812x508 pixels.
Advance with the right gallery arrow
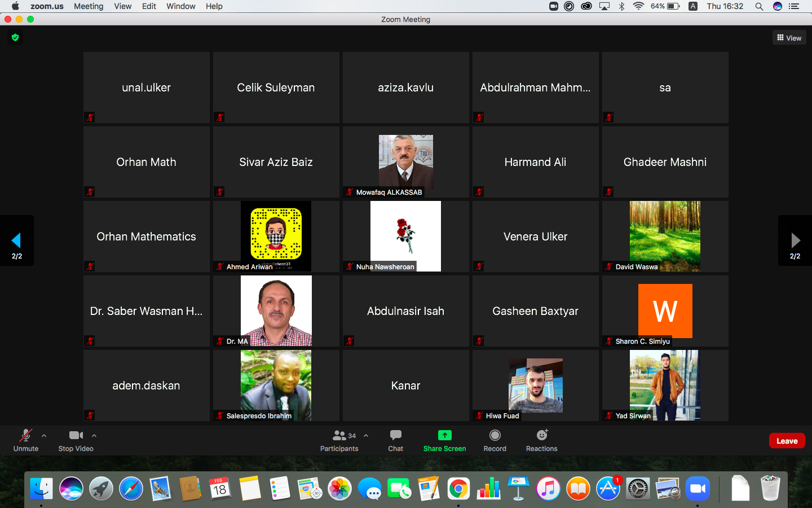click(x=795, y=241)
